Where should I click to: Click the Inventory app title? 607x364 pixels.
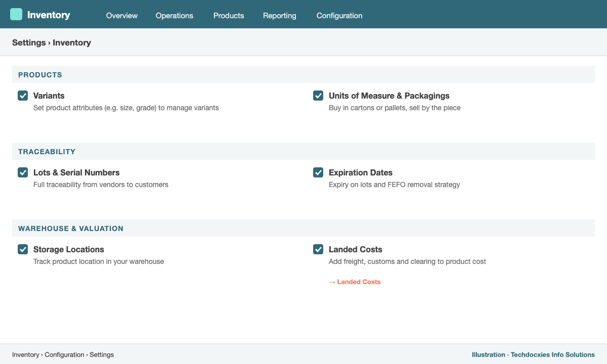(49, 15)
